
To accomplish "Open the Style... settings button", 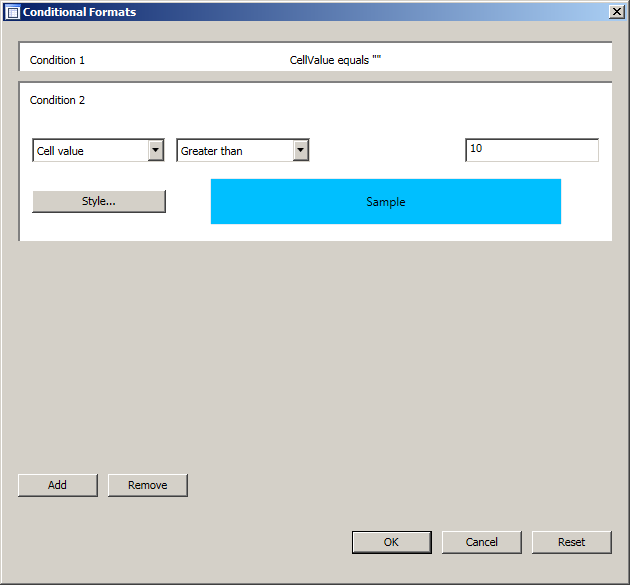I will pyautogui.click(x=99, y=201).
